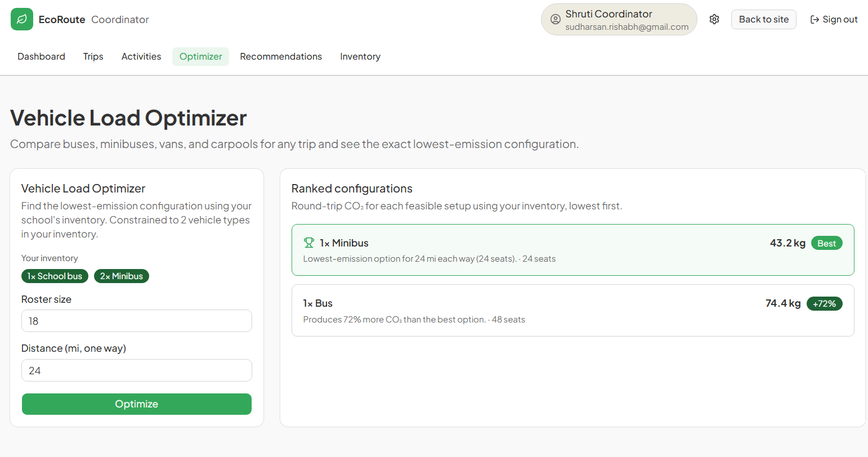Screen dimensions: 868x457
Task: Click the 2× Minibus inventory chip
Action: [122, 276]
